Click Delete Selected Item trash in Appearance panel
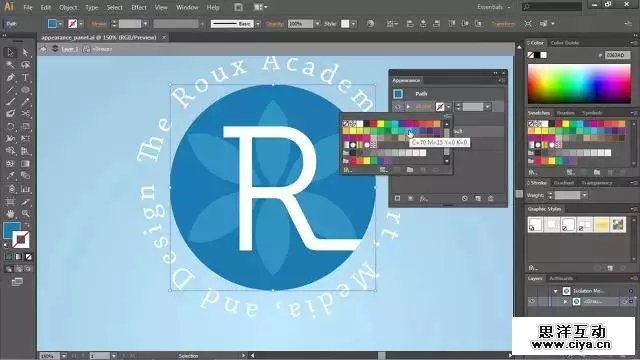Screen dimensions: 640x360 point(491,198)
